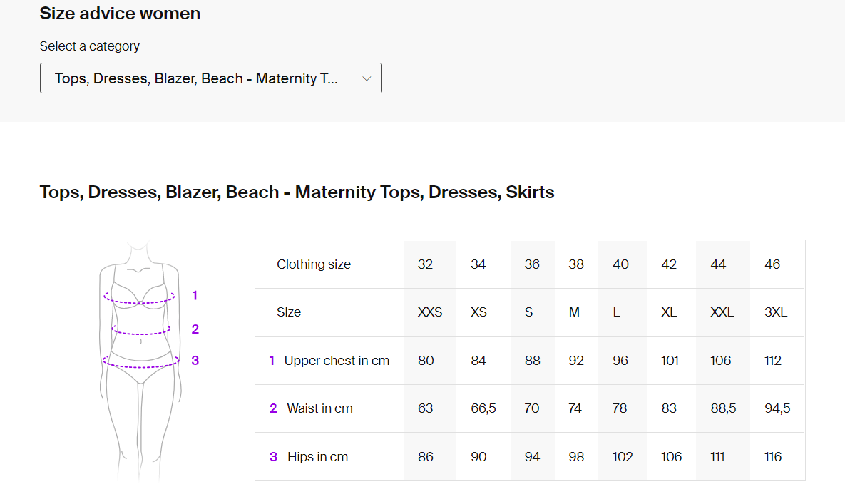845x504 pixels.
Task: Click the dropdown chevron arrow
Action: [x=367, y=78]
